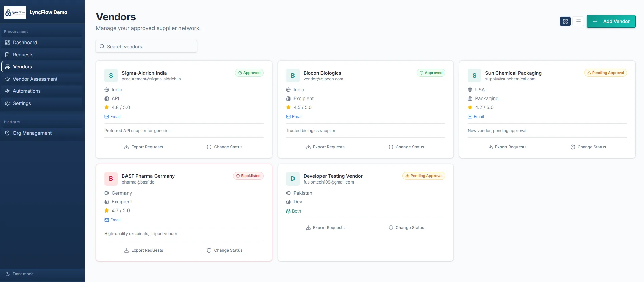Click the Blacklisted badge on BASF Pharma
This screenshot has width=644, height=282.
coord(248,176)
